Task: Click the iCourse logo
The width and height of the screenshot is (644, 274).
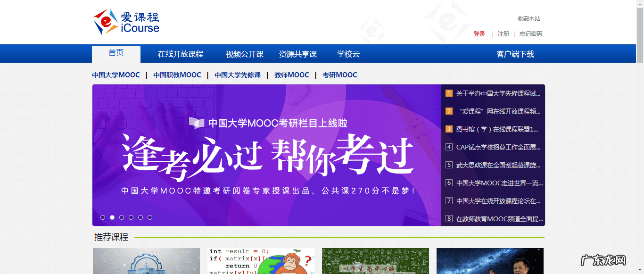Action: (126, 22)
